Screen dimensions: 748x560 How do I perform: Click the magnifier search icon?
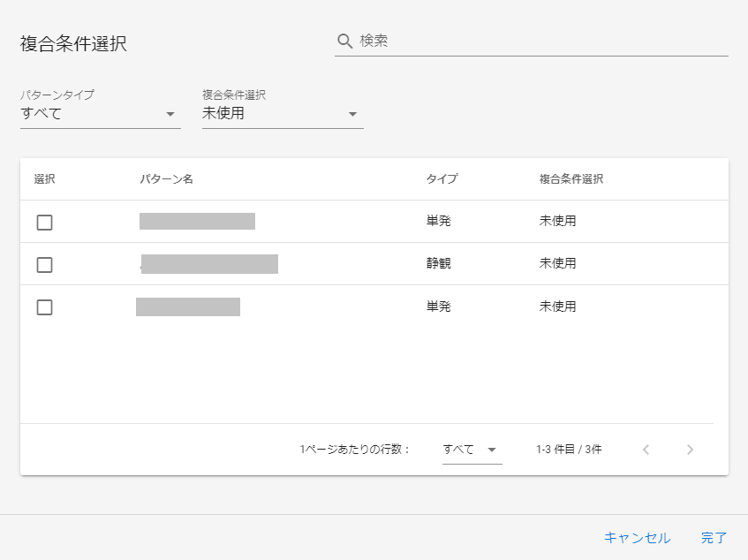pyautogui.click(x=345, y=42)
